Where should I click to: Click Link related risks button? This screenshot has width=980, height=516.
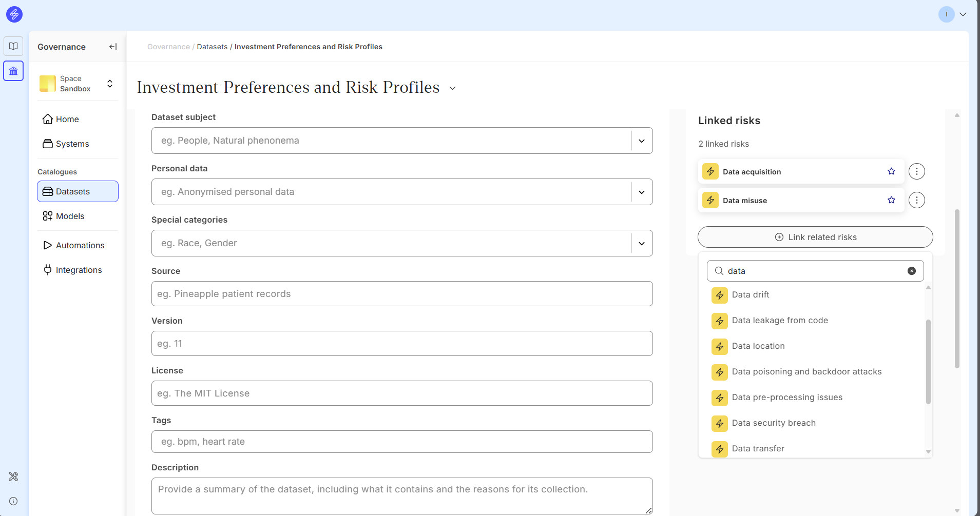(x=815, y=237)
